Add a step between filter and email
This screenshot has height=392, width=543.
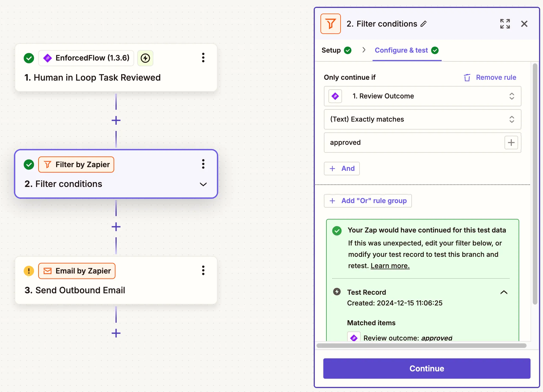(x=116, y=227)
